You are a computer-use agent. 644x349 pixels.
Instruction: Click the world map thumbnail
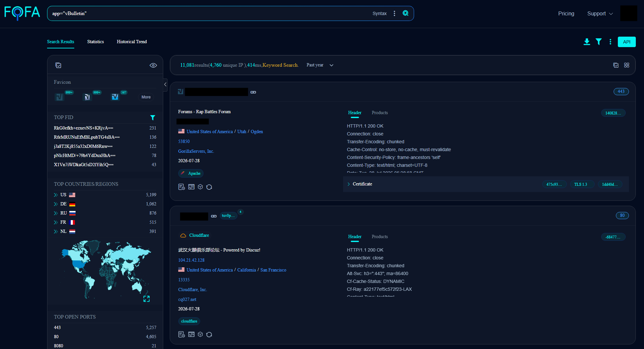point(106,269)
